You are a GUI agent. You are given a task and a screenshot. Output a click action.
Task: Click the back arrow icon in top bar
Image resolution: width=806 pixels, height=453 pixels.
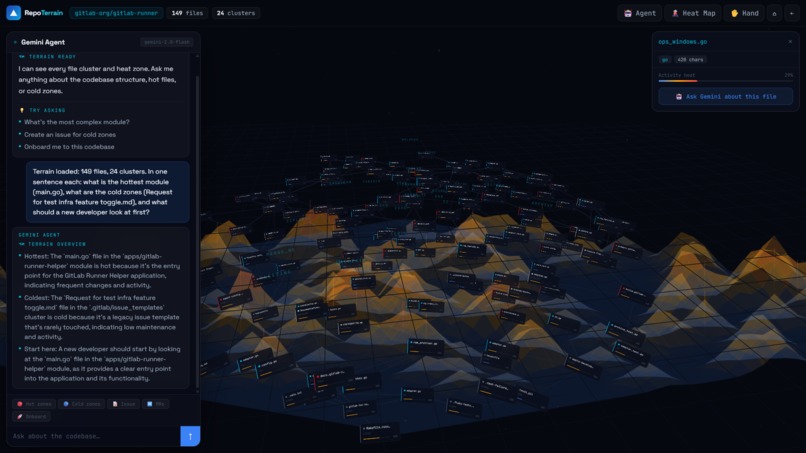(x=792, y=13)
